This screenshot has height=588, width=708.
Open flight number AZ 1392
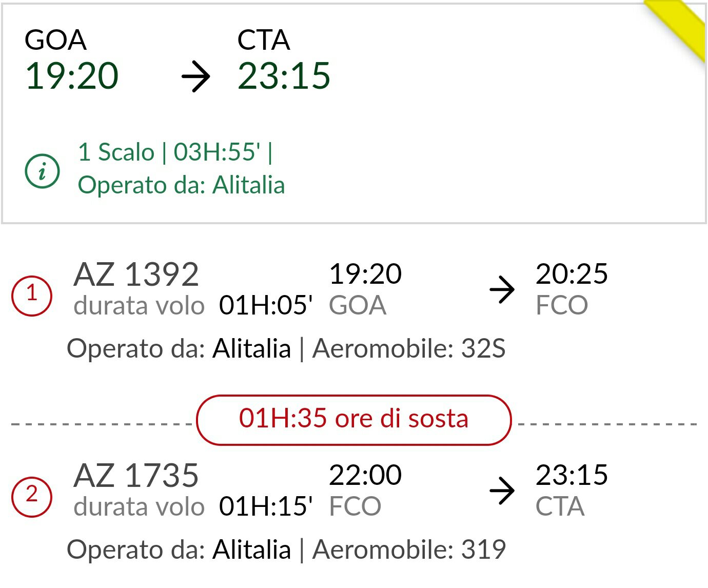point(136,275)
